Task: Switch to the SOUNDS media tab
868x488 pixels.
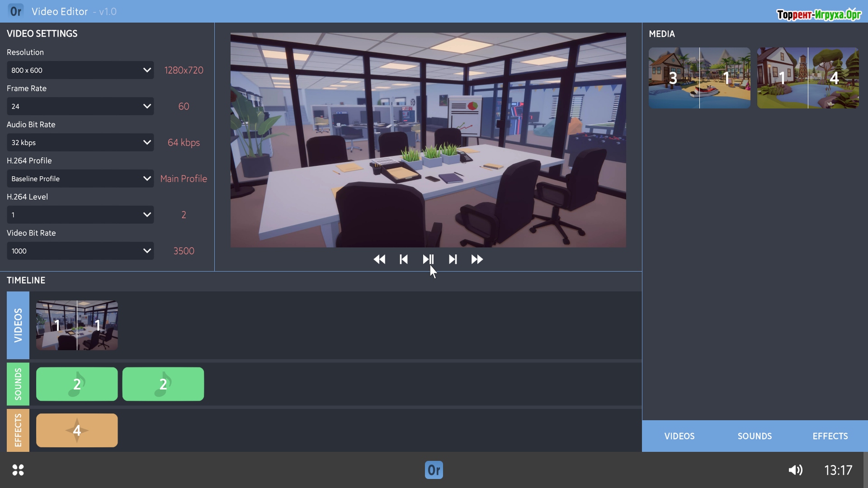Action: point(755,436)
